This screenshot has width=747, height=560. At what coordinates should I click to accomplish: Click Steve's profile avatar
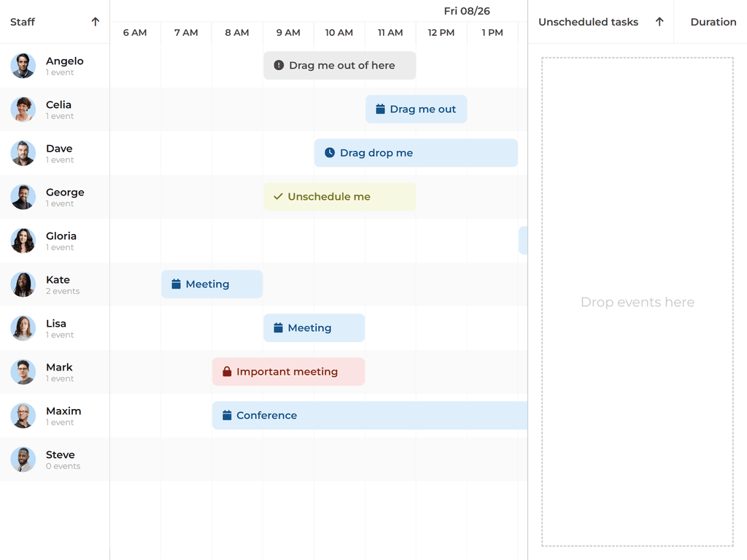tap(23, 459)
